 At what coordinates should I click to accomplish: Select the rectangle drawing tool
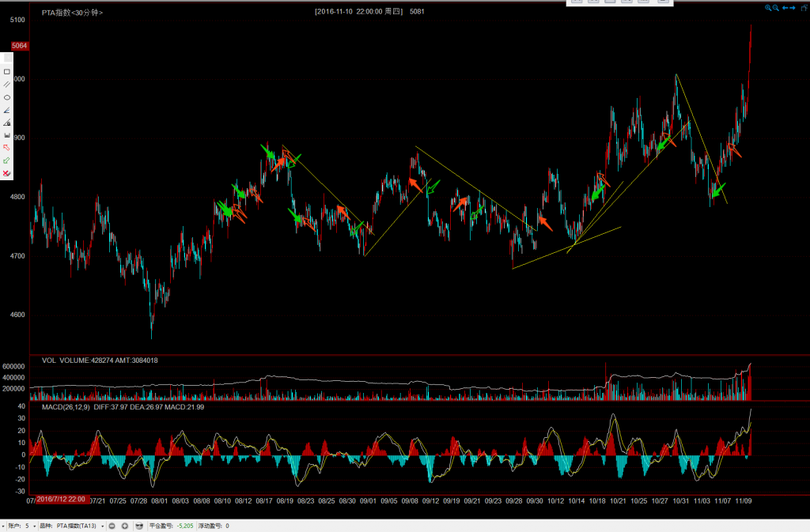click(7, 71)
